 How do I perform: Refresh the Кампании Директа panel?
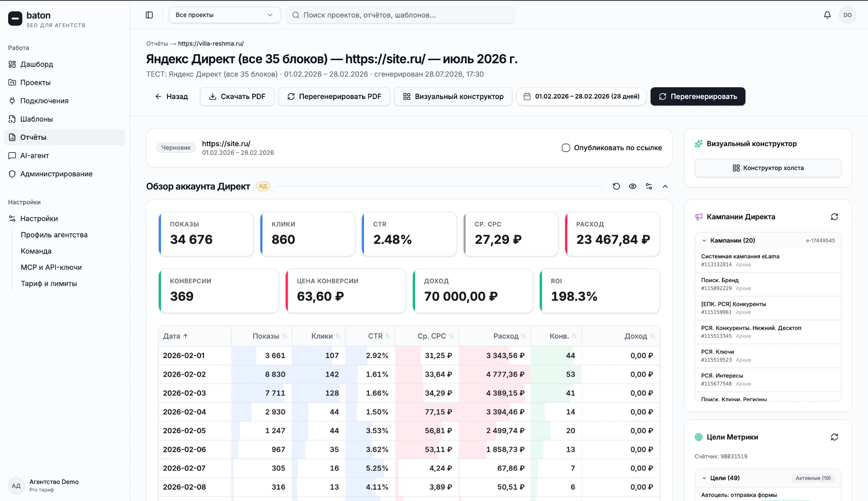pos(835,217)
